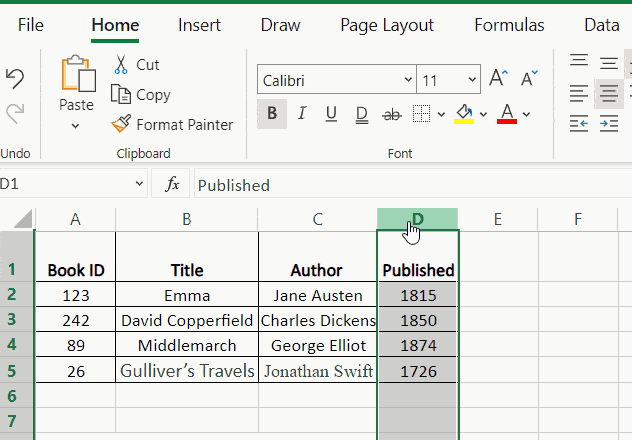Click the Paste clipboard icon
This screenshot has height=440, width=632.
78,73
